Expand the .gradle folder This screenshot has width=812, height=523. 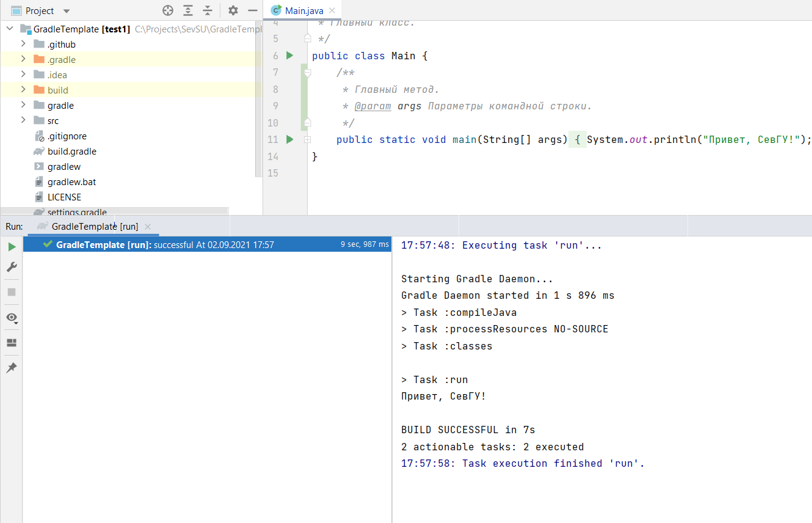click(x=23, y=59)
